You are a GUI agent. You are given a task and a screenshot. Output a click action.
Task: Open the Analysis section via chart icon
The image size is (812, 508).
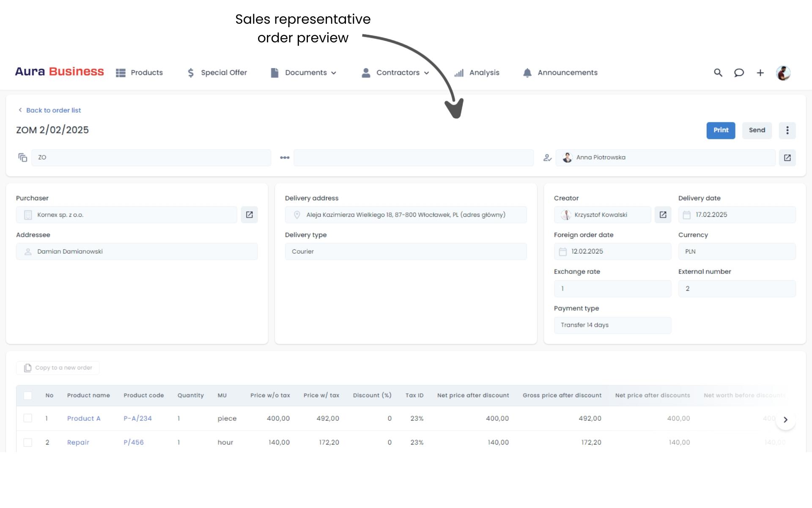point(477,72)
